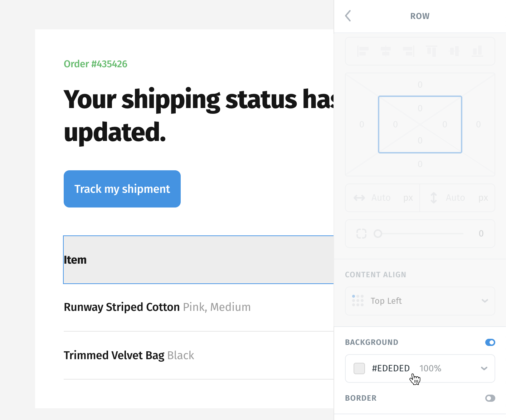506x420 pixels.
Task: Open the Top Left content align dropdown
Action: click(420, 301)
